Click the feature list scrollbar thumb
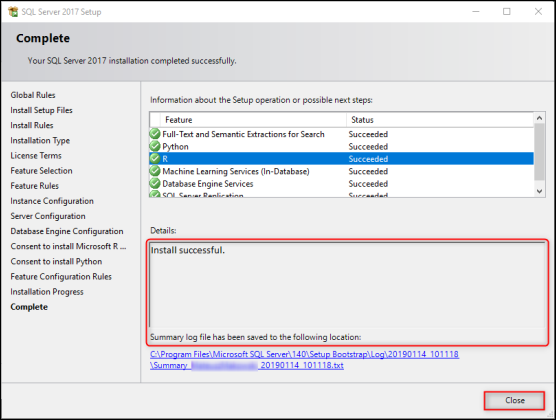The image size is (556, 420). click(539, 152)
